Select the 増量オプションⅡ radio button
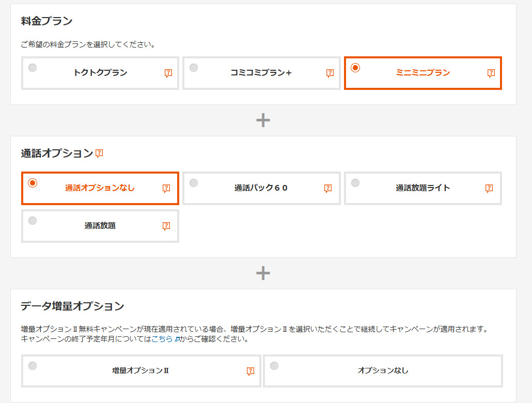This screenshot has height=403, width=532. click(x=33, y=366)
